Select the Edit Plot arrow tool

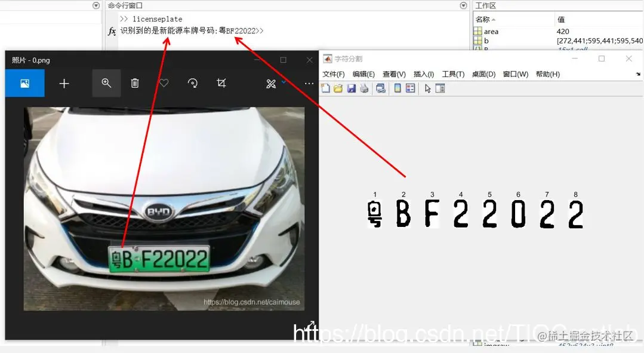point(427,88)
